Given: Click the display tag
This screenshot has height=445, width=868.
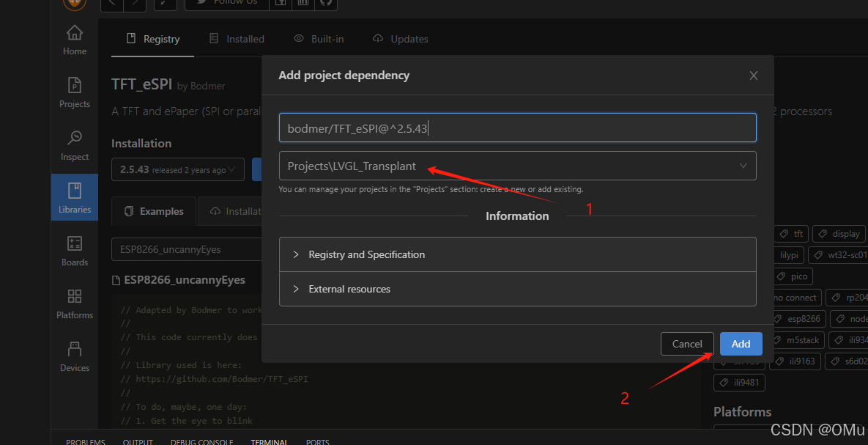Looking at the screenshot, I should tap(839, 234).
